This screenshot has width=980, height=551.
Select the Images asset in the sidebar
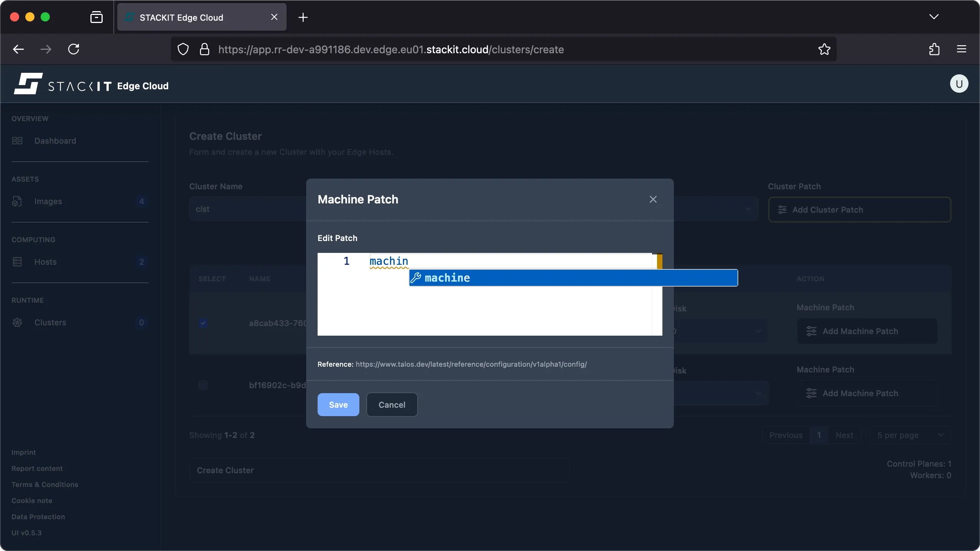click(48, 201)
